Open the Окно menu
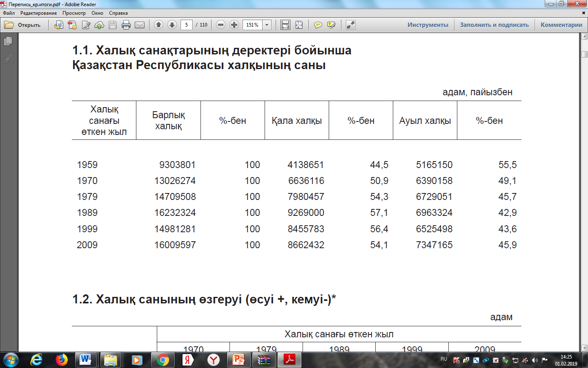Viewport: 588px width, 368px height. click(97, 13)
